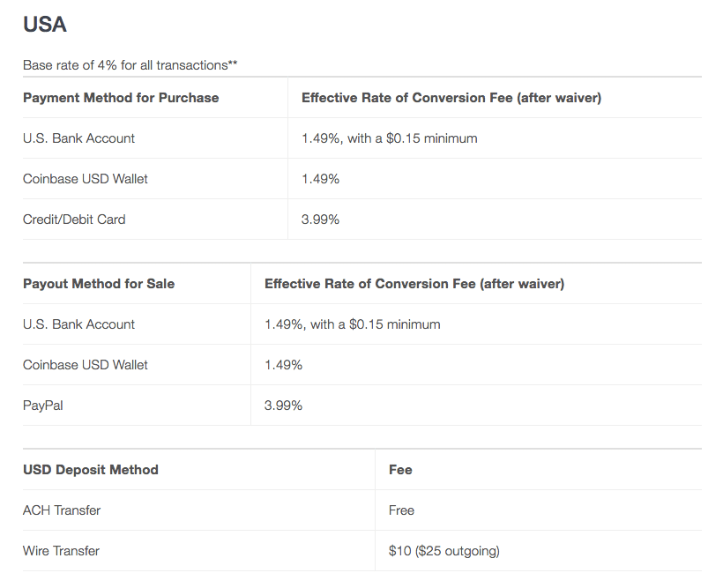The height and width of the screenshot is (588, 723).
Task: Click Coinbase USD Wallet in the purchase table
Action: click(86, 179)
